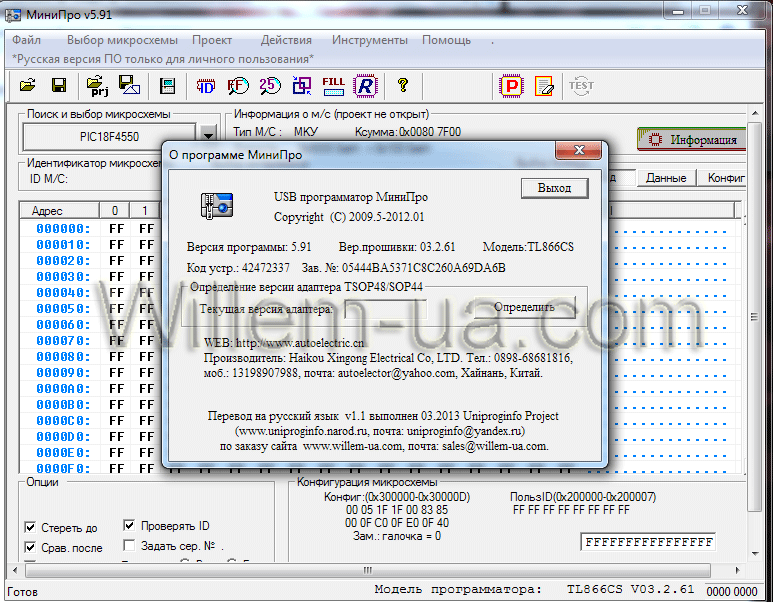Viewport: 773px width, 602px height.
Task: Select chip button PIC18F4550
Action: pyautogui.click(x=109, y=137)
